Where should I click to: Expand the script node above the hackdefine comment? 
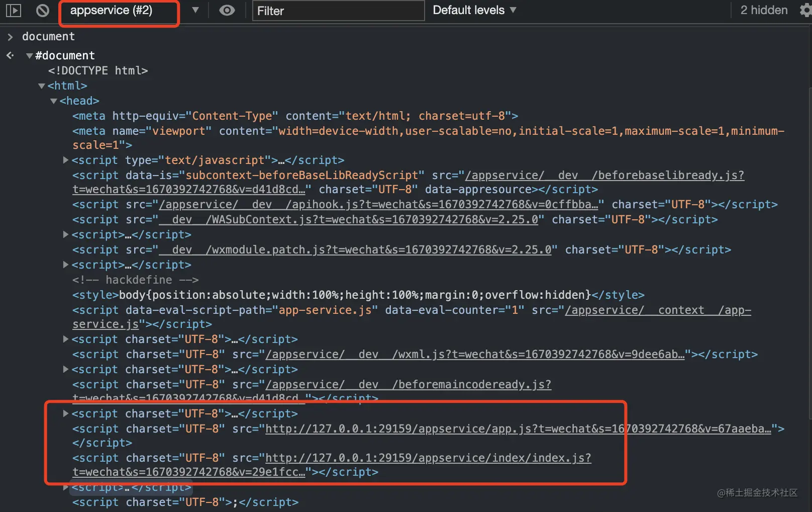click(65, 265)
